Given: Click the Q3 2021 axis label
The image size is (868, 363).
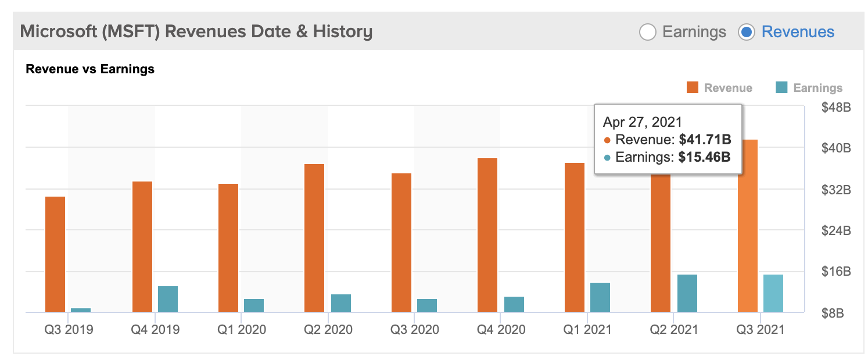Looking at the screenshot, I should [x=761, y=329].
